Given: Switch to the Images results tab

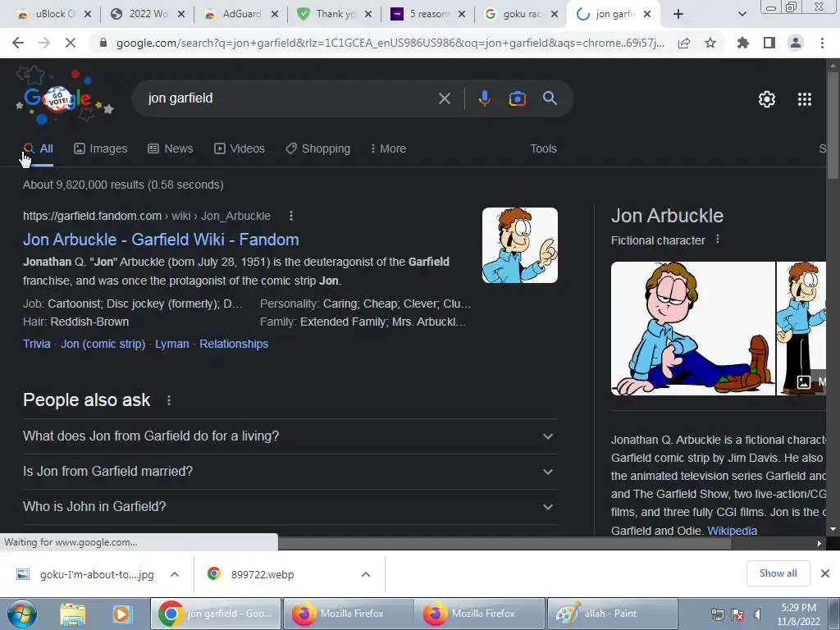Looking at the screenshot, I should coord(101,148).
